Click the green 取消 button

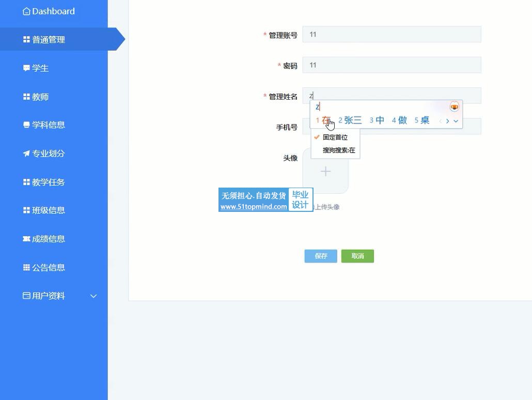pos(357,256)
